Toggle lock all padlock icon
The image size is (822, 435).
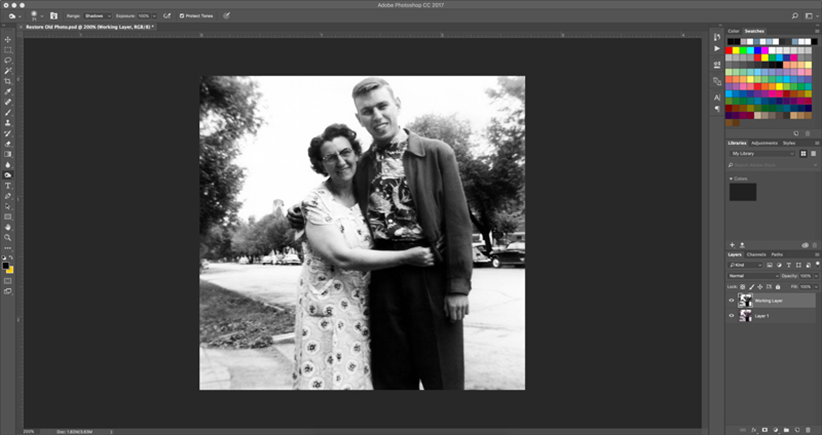778,287
